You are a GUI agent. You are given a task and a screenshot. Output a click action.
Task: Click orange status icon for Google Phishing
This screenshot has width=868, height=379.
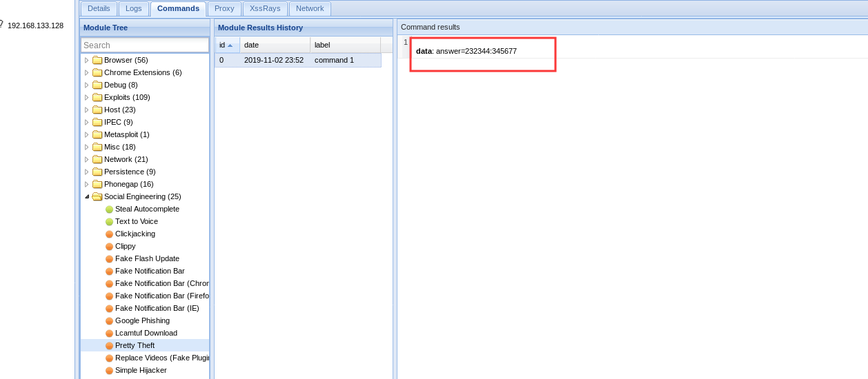[x=109, y=320]
